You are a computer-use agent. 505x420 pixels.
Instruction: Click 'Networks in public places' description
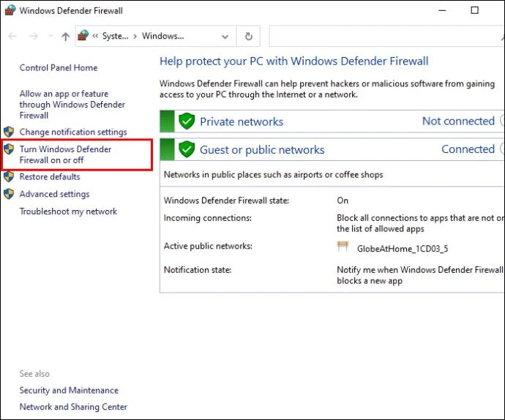click(x=274, y=175)
